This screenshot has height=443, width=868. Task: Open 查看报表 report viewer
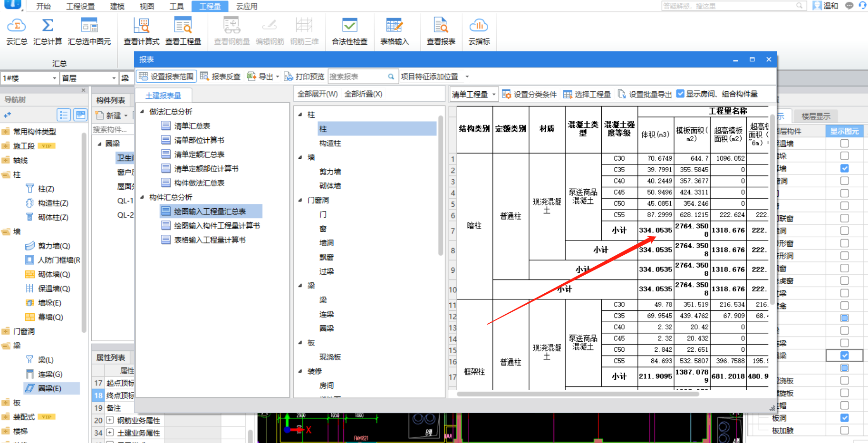(441, 31)
